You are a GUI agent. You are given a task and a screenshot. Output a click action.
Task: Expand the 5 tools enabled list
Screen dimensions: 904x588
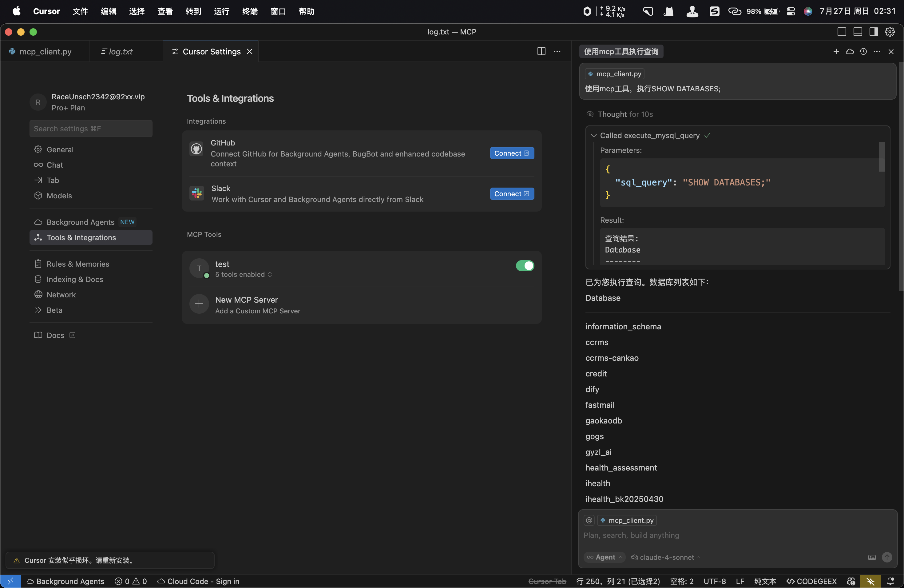pyautogui.click(x=244, y=274)
